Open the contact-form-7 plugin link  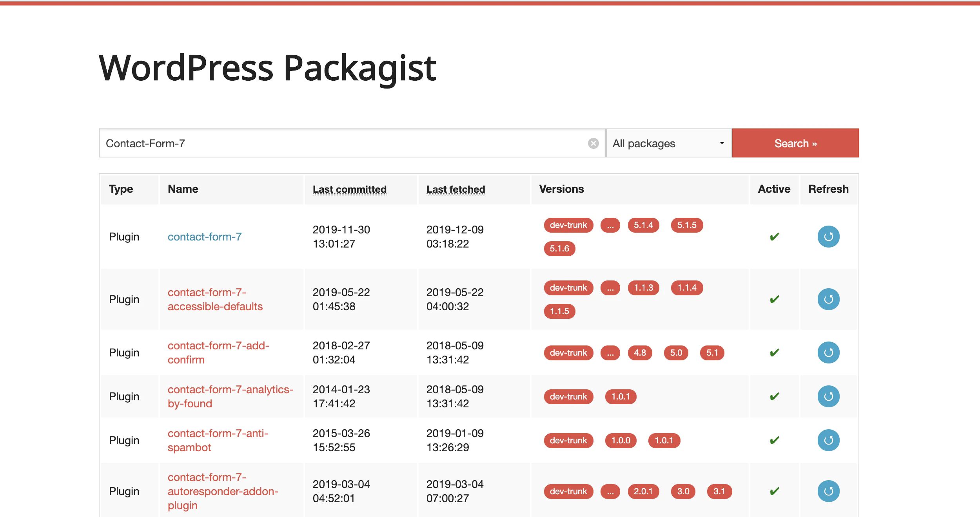(x=205, y=237)
